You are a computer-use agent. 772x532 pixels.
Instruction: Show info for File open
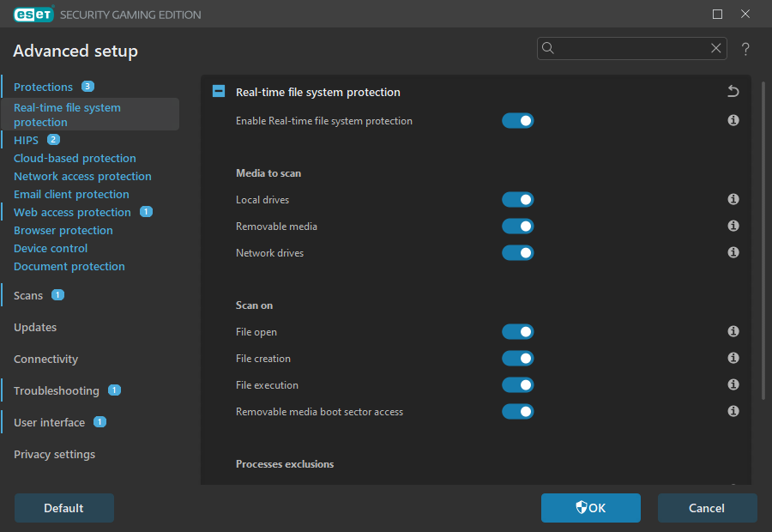point(733,331)
